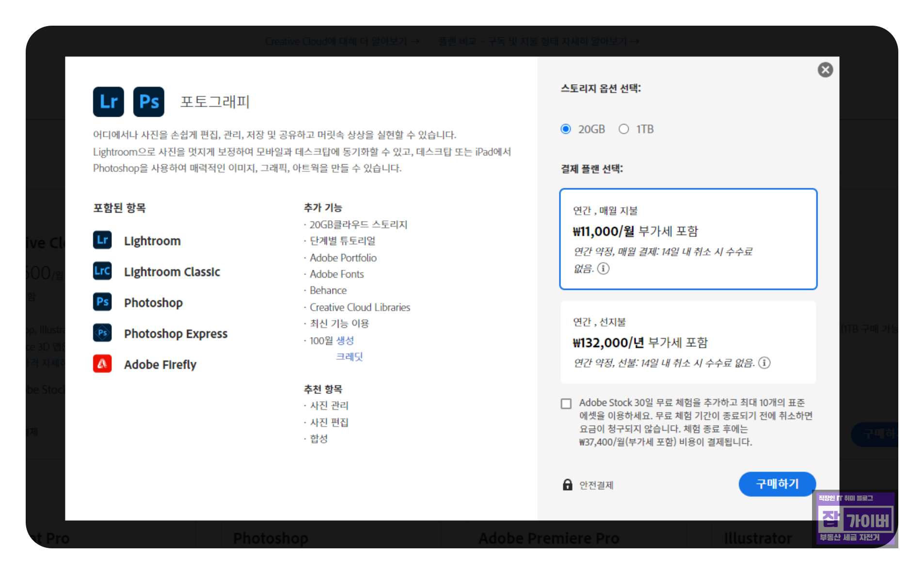Click the 단계별 튜토리얼 feature text
The height and width of the screenshot is (574, 924).
click(342, 241)
